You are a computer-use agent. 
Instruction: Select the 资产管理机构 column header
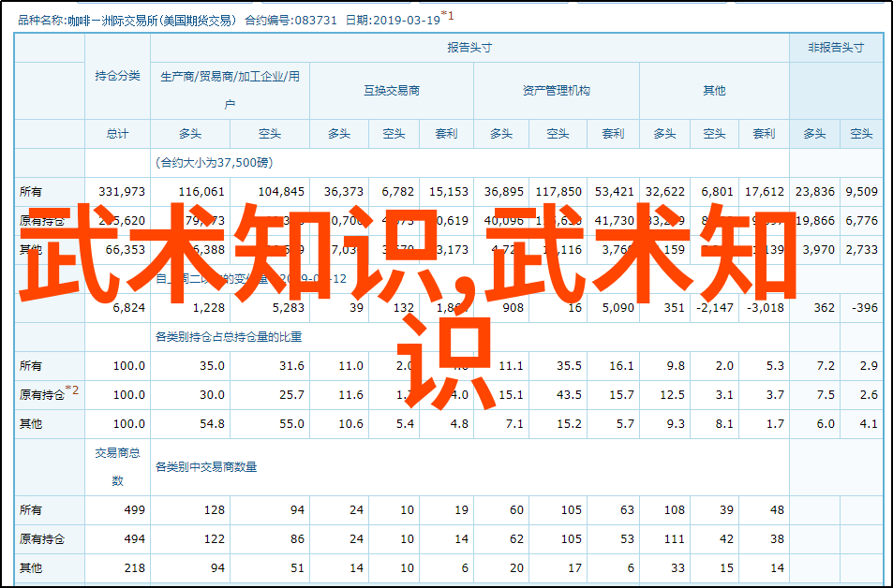pyautogui.click(x=556, y=91)
